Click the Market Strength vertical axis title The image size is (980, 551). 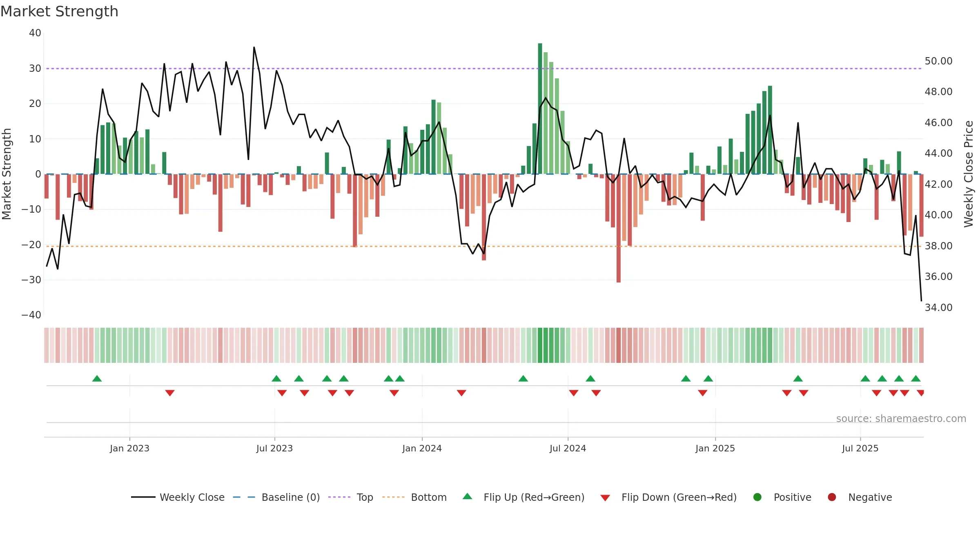pyautogui.click(x=7, y=174)
